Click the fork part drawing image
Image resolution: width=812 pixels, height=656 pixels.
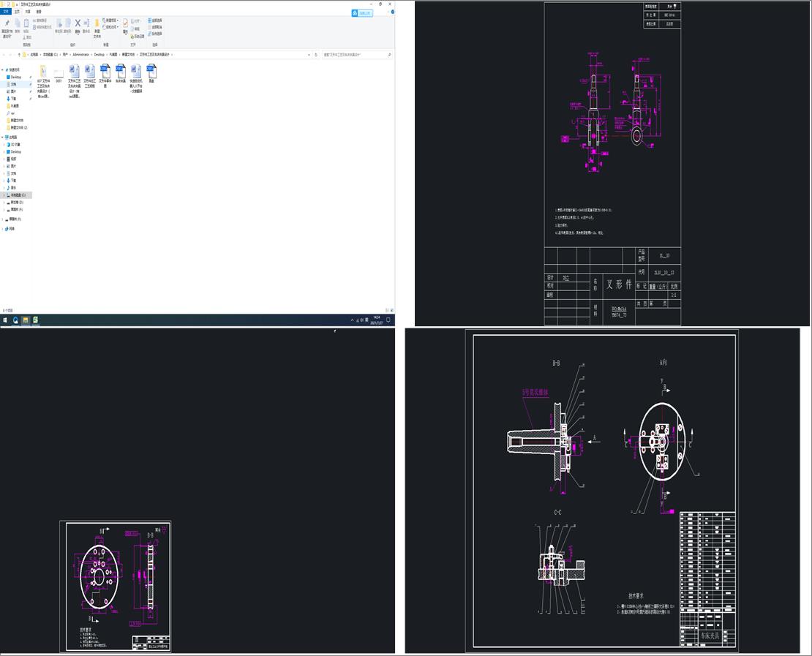click(x=612, y=164)
